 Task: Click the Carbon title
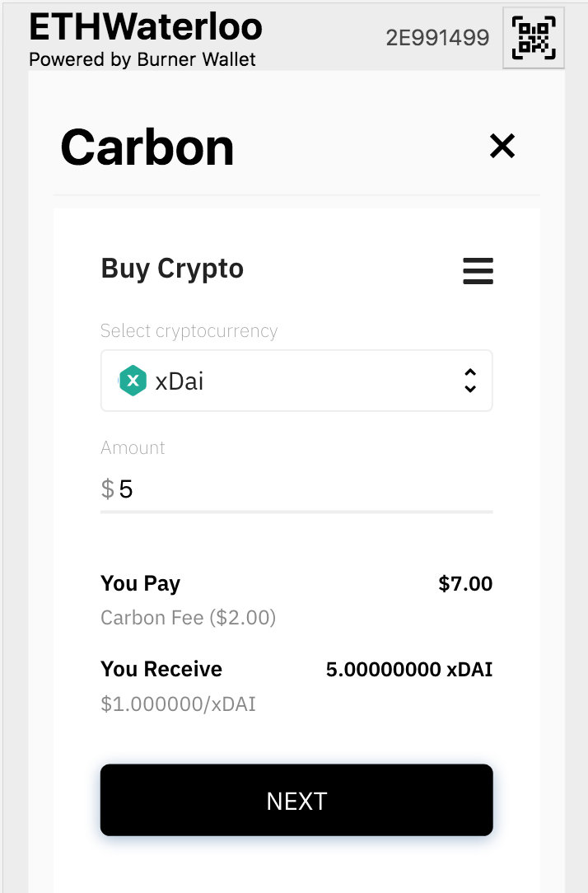(x=147, y=147)
